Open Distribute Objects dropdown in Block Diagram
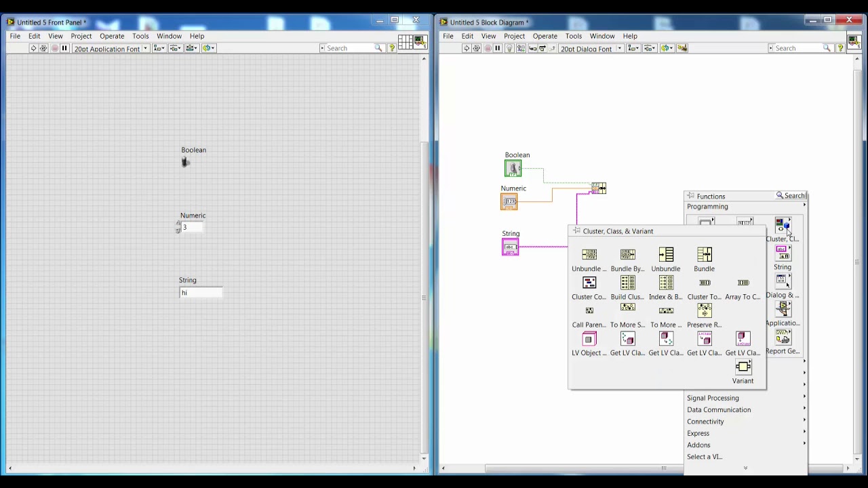 click(651, 48)
